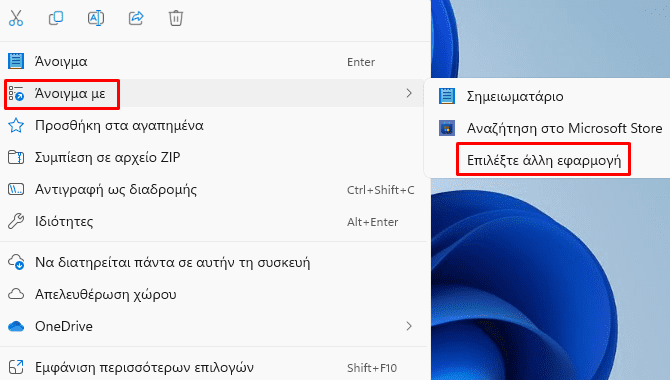Open Ιδιότητες entry
Screen dimensions: 670x380
point(214,221)
